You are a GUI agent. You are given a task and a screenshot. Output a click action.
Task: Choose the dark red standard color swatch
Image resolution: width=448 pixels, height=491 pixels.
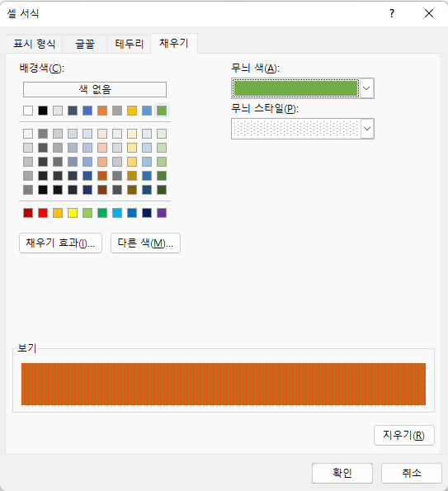[28, 213]
